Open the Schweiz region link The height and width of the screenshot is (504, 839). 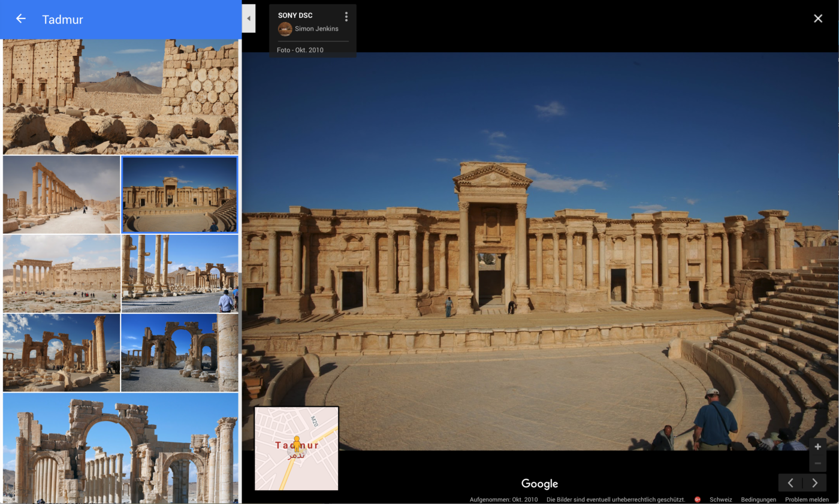(x=722, y=499)
